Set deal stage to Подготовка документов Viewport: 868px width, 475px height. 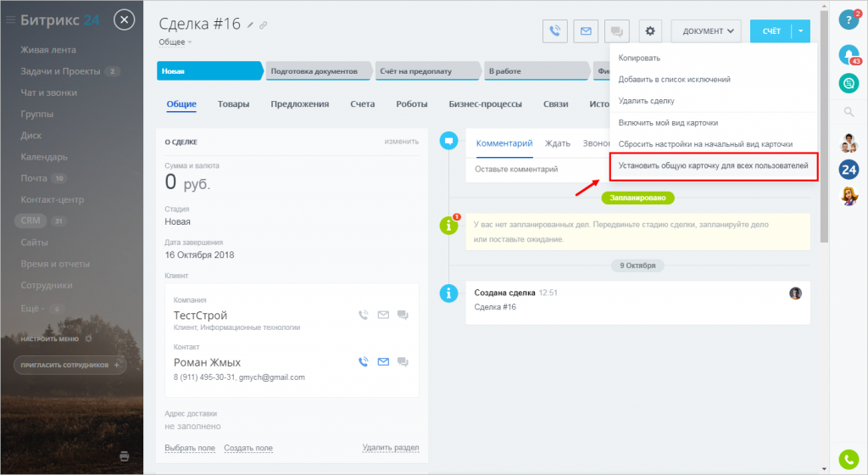319,71
